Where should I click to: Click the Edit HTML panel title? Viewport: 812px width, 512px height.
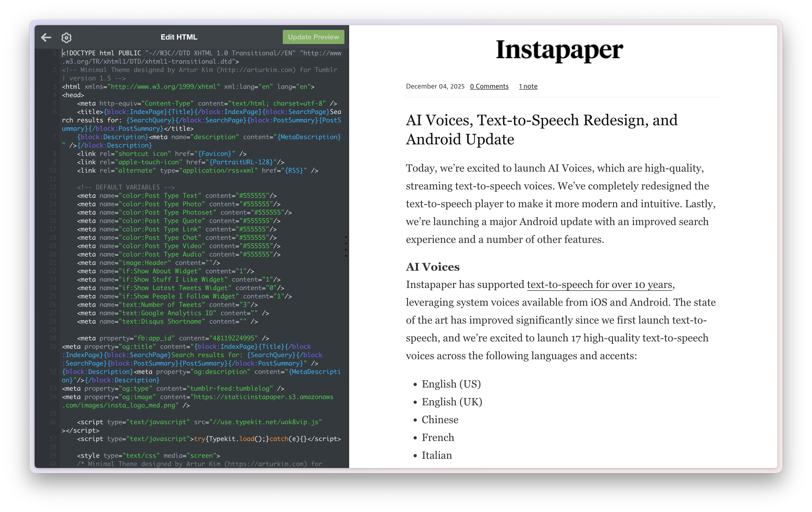click(179, 37)
